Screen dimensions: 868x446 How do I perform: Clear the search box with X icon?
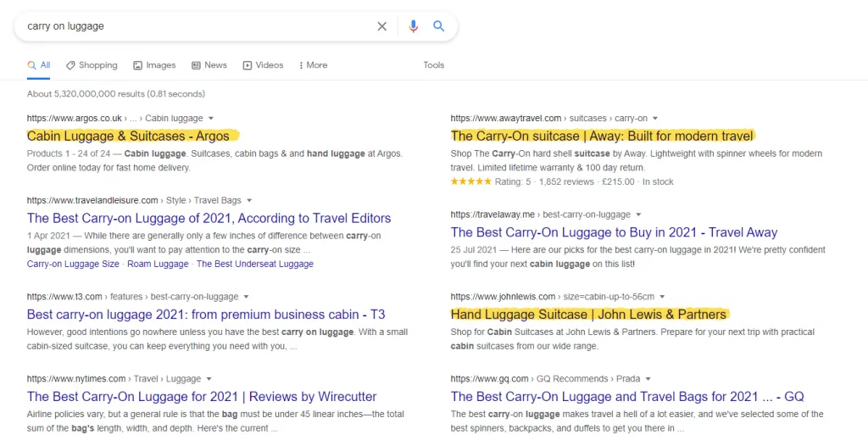click(382, 26)
